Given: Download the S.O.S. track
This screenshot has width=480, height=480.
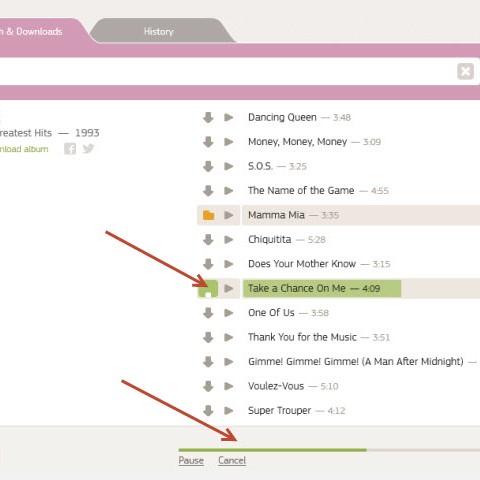Looking at the screenshot, I should 208,166.
